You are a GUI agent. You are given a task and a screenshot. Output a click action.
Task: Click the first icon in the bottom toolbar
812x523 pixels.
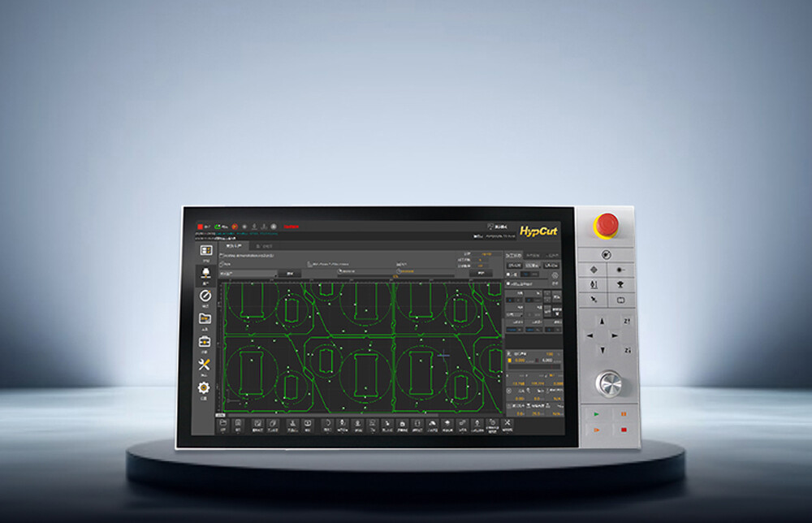(x=224, y=424)
